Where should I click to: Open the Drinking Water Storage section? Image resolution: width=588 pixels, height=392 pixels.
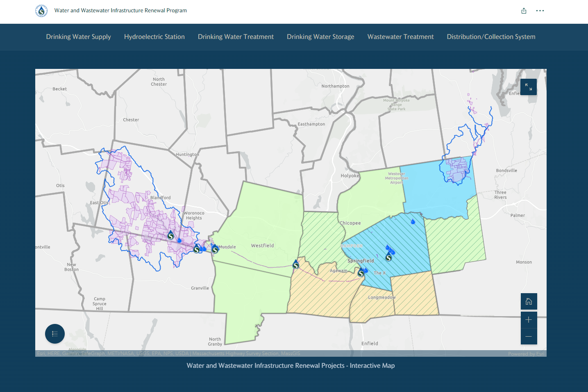pyautogui.click(x=320, y=36)
